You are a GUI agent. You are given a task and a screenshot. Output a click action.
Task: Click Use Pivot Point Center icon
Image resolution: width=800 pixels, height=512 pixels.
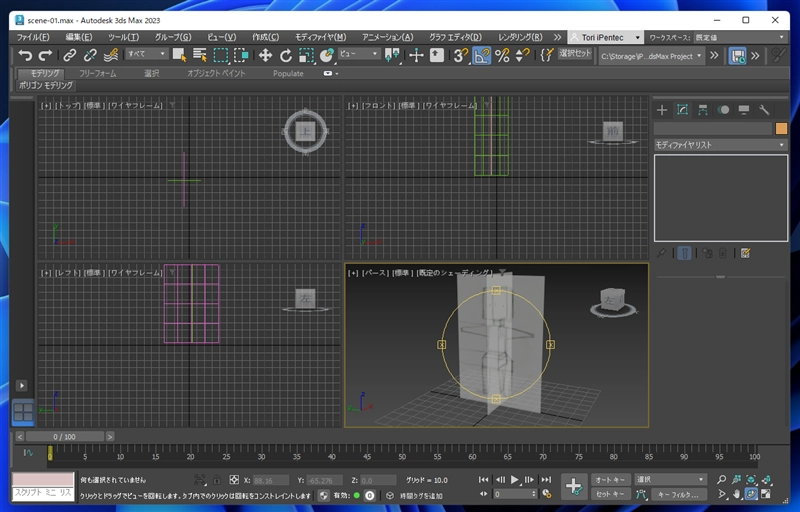coord(392,55)
